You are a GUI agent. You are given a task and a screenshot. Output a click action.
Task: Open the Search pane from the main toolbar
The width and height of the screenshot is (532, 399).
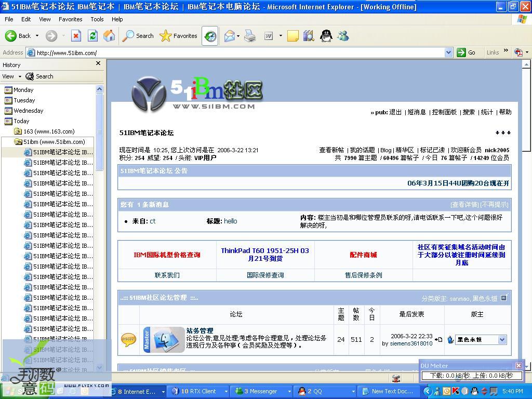pyautogui.click(x=138, y=36)
